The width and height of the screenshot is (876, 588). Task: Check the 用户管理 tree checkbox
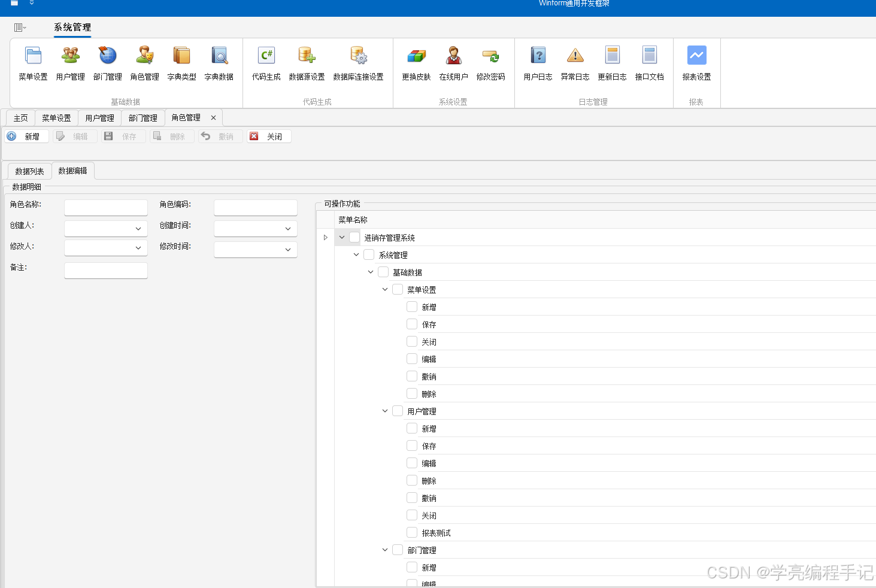398,411
